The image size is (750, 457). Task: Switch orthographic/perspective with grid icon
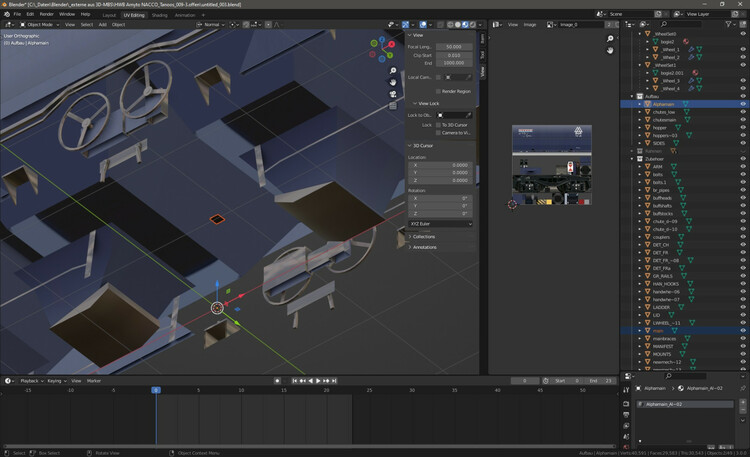click(x=393, y=106)
